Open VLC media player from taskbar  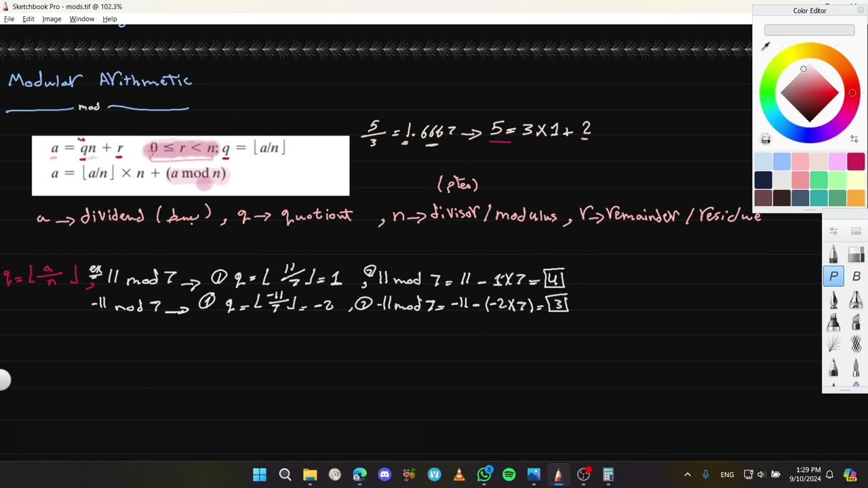(459, 474)
